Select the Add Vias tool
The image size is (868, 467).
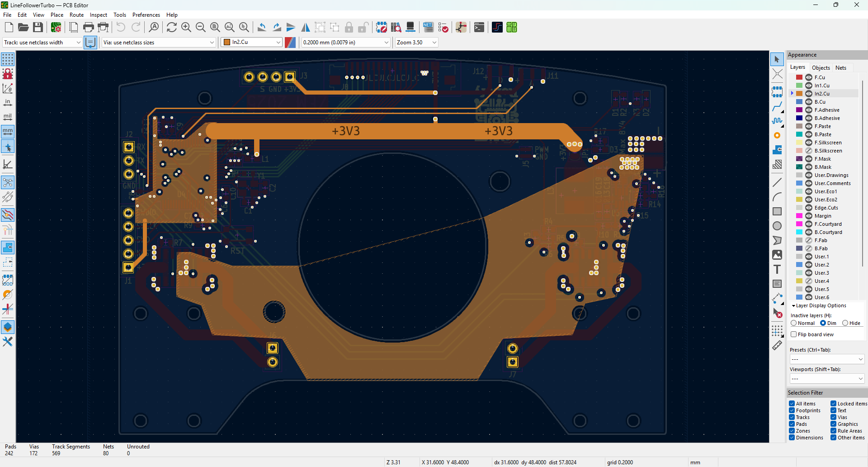tap(777, 135)
